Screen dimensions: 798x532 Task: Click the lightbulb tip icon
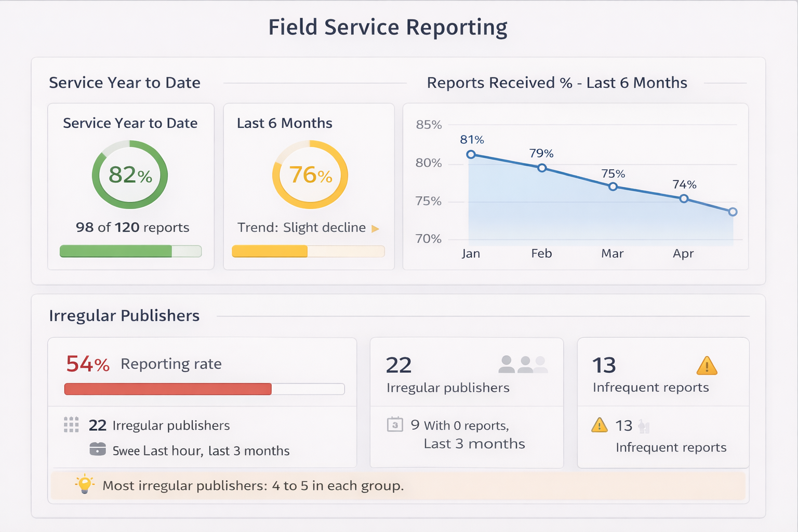[x=84, y=484]
